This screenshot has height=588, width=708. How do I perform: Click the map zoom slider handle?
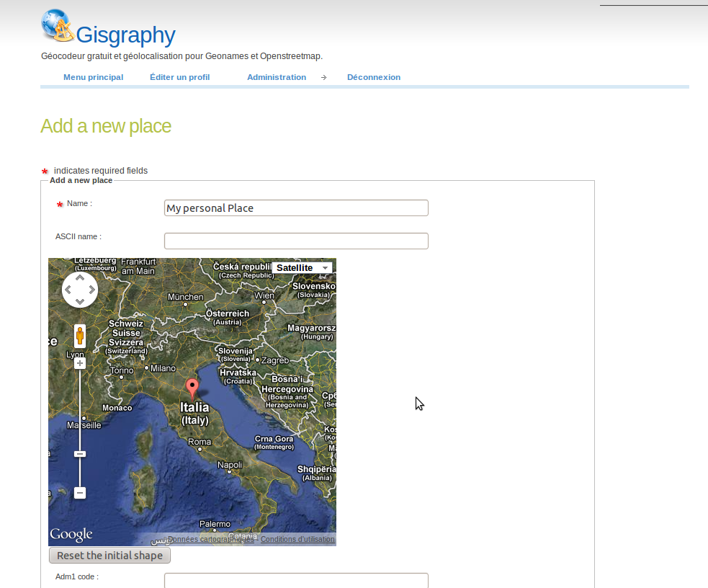[80, 454]
